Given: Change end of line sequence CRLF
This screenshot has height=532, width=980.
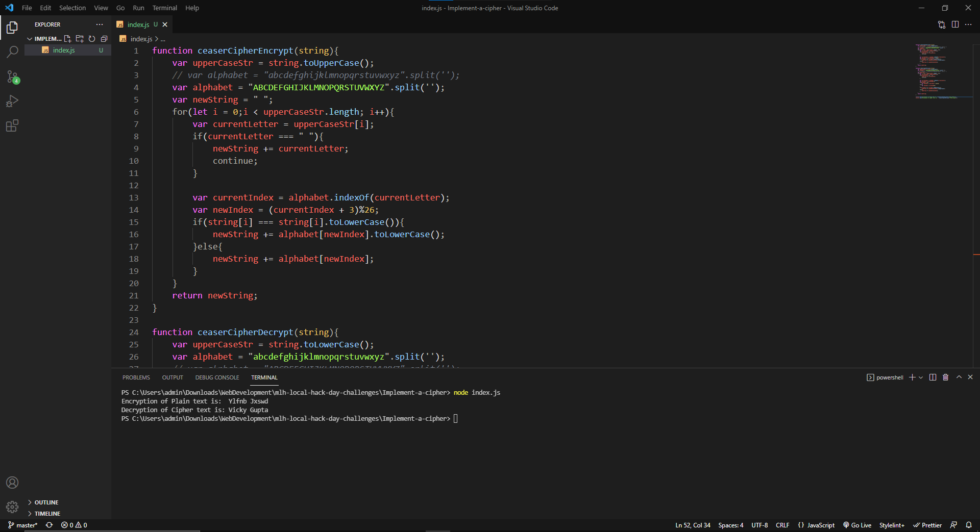Looking at the screenshot, I should (782, 525).
